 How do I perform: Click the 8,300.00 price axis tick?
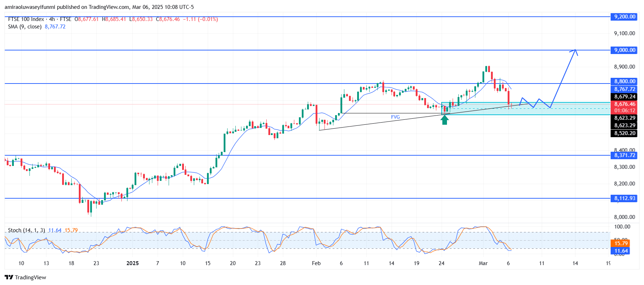point(624,167)
